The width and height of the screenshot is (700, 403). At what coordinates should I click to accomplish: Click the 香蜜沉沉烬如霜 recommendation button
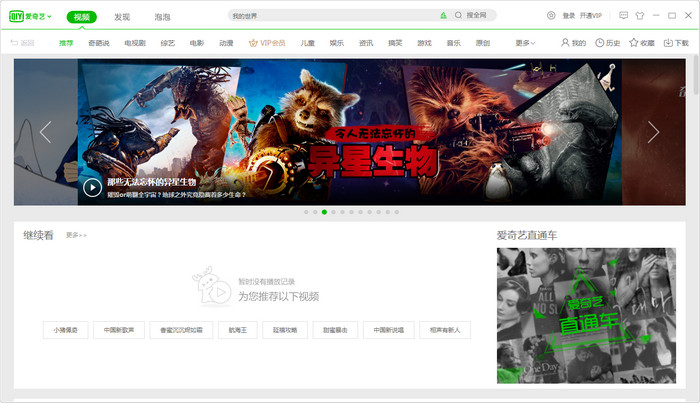click(x=181, y=330)
